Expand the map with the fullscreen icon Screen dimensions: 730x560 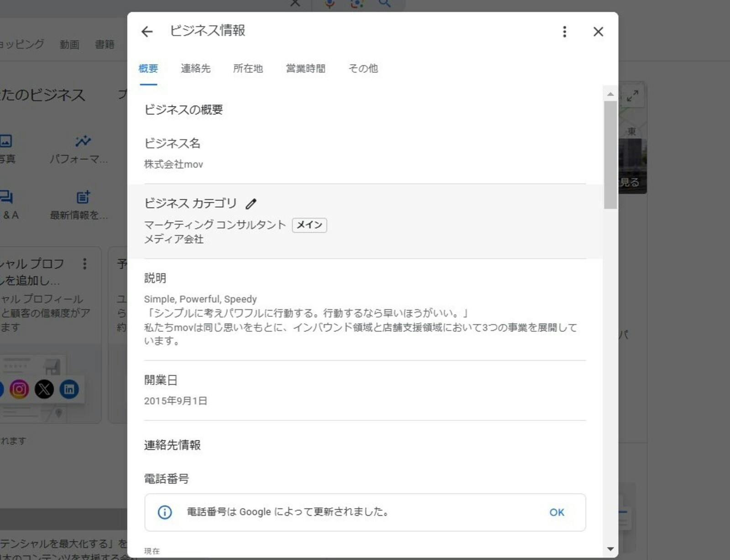click(x=632, y=96)
